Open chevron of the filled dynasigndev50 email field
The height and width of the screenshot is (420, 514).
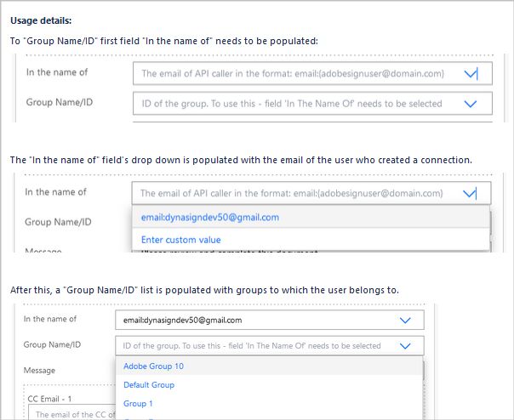pos(405,321)
